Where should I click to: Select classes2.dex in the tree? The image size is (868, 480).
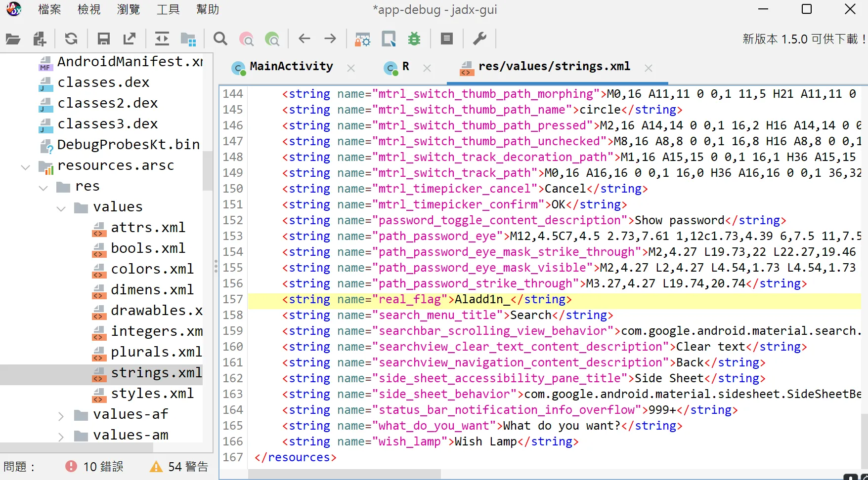click(98, 103)
